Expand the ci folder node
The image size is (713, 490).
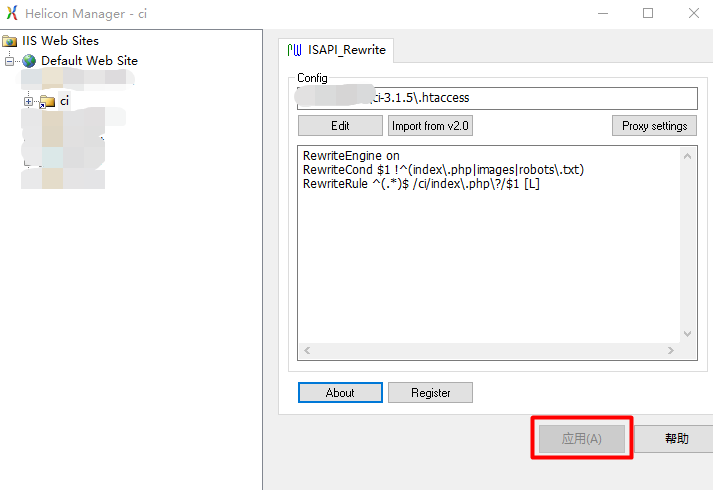coord(28,101)
